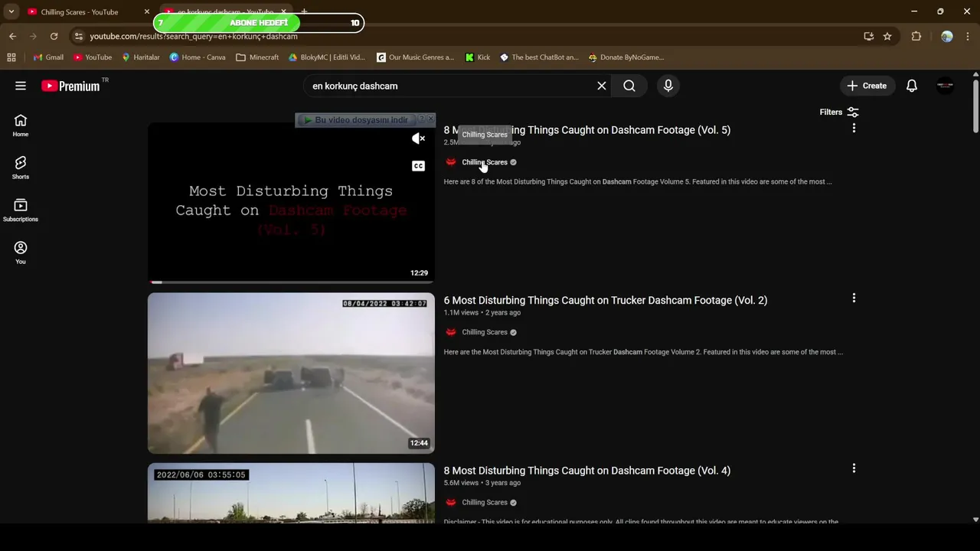Open video '8 Most Disturbing Things Caught on Dashcam Footage (Vol. 5)'
980x551 pixels.
tap(587, 130)
